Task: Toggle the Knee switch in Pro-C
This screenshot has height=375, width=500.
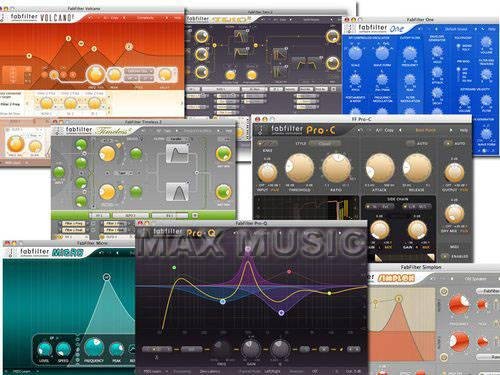Action: click(267, 144)
